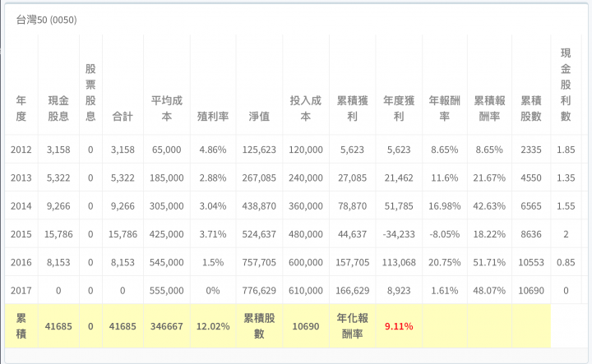Select the 2014 year cell
The width and height of the screenshot is (592, 364).
21,206
